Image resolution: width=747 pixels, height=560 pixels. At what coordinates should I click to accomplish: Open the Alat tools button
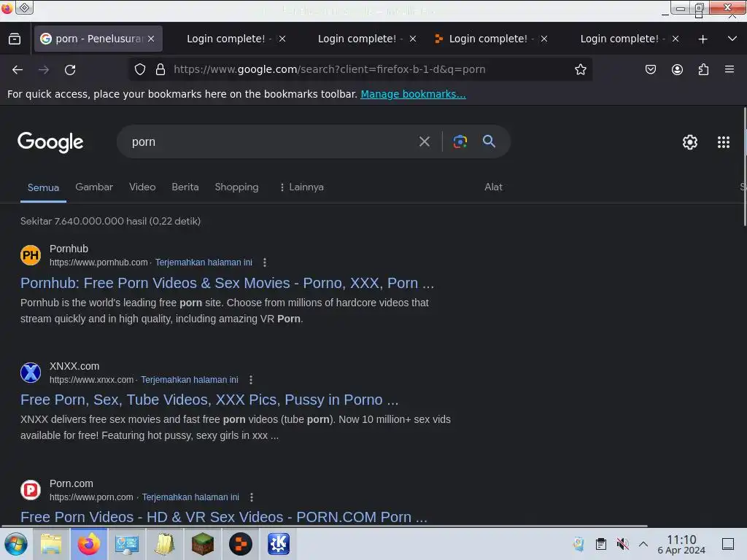[x=493, y=187]
